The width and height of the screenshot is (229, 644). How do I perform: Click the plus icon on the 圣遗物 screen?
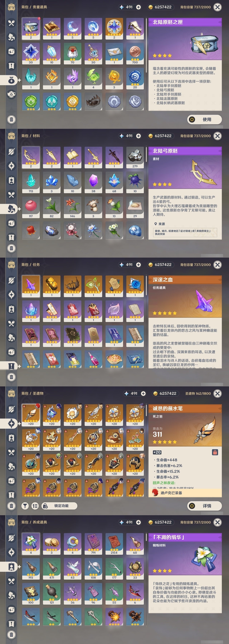point(143,393)
